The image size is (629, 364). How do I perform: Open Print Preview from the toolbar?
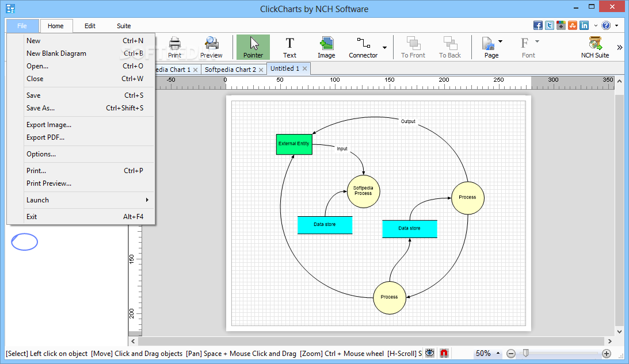[x=211, y=47]
